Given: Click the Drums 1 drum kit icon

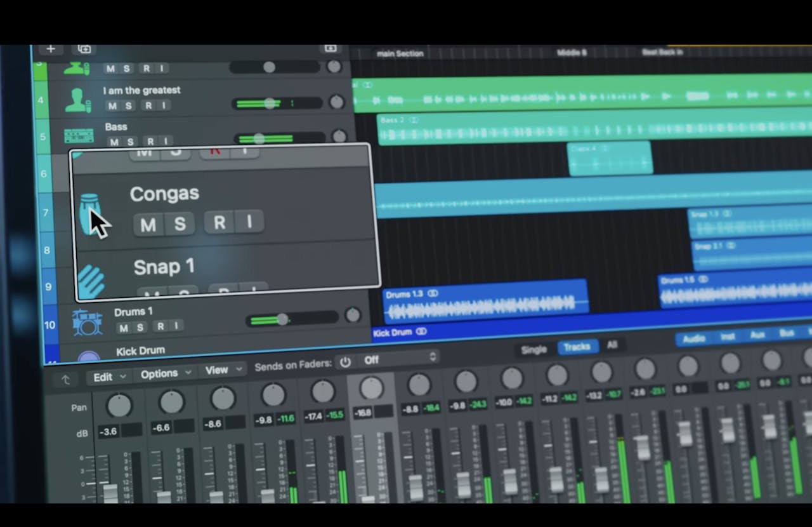Looking at the screenshot, I should pyautogui.click(x=87, y=323).
